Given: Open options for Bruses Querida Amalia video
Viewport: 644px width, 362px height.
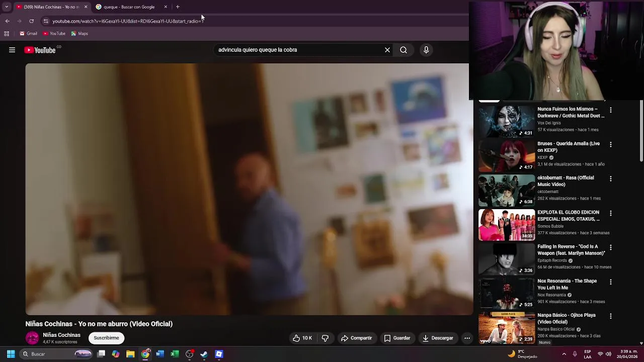Looking at the screenshot, I should pyautogui.click(x=611, y=144).
